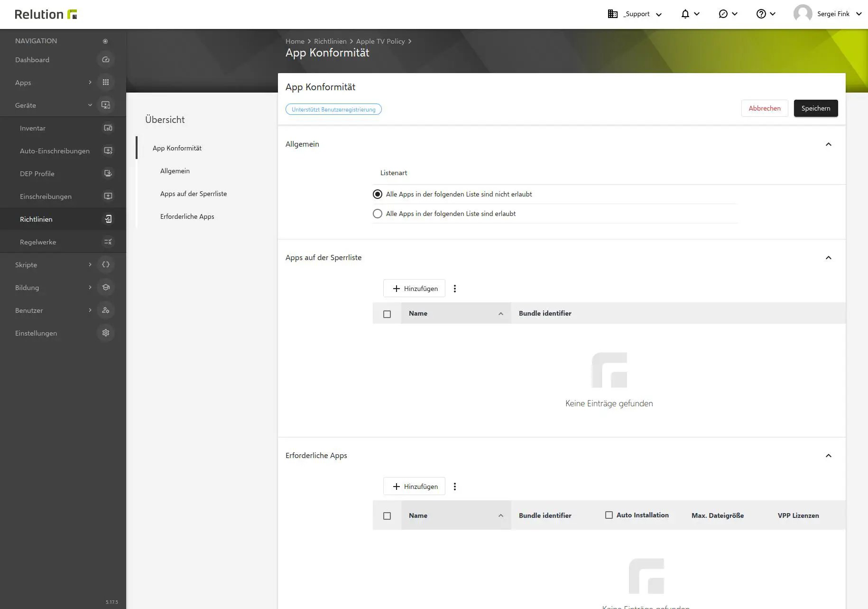The height and width of the screenshot is (609, 868).
Task: Click the Einschreibungen icon
Action: click(108, 197)
